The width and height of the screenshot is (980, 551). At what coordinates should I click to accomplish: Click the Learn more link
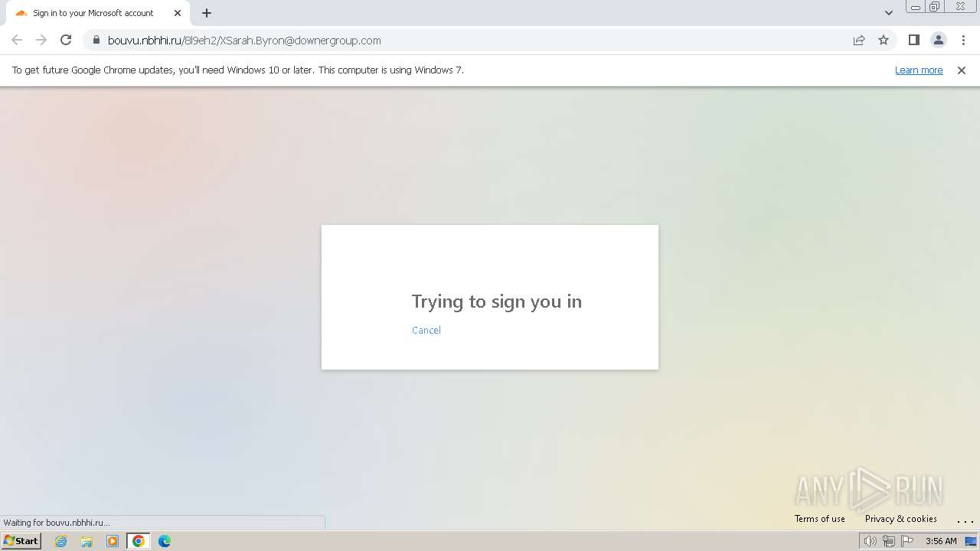[x=919, y=70]
